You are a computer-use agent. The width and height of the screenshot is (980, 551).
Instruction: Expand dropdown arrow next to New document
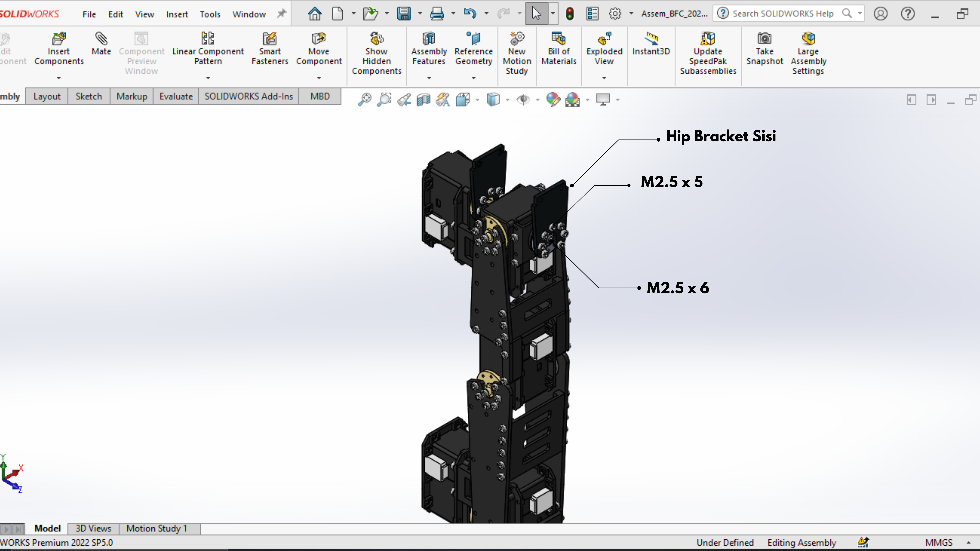pos(353,14)
